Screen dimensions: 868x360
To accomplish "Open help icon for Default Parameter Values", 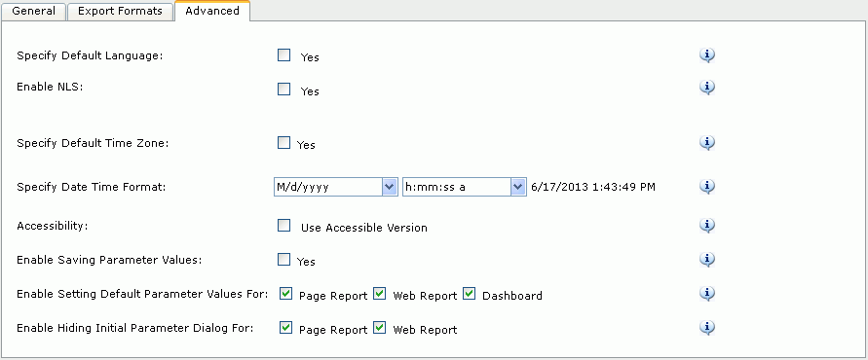I will (x=707, y=294).
